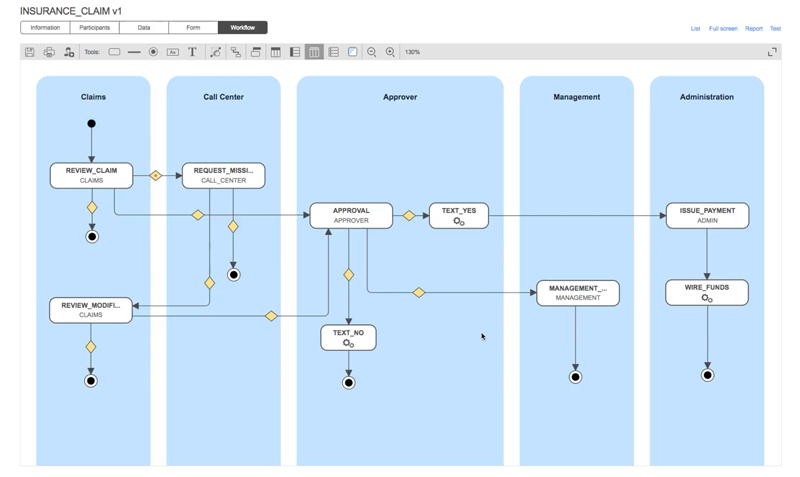This screenshot has width=800, height=477.
Task: Click the end node below WIRE_FUNDS
Action: tap(707, 375)
